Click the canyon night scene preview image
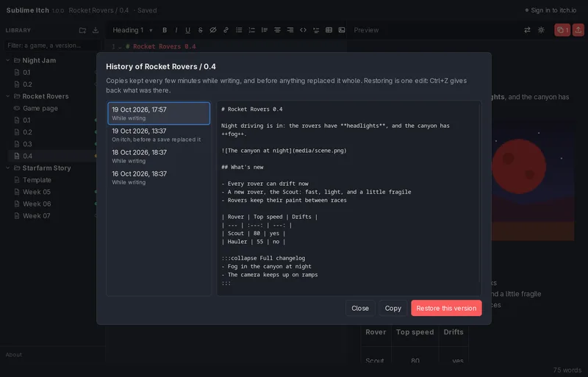 [x=532, y=180]
